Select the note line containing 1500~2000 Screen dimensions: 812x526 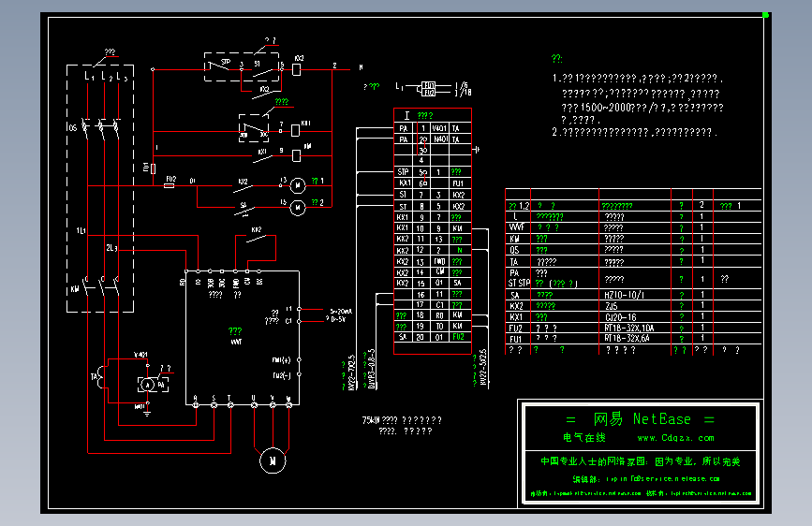642,108
